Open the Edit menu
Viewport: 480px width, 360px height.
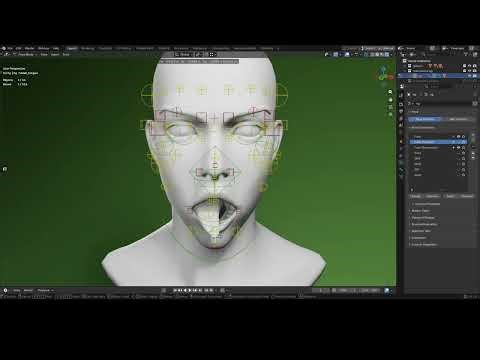(x=19, y=48)
